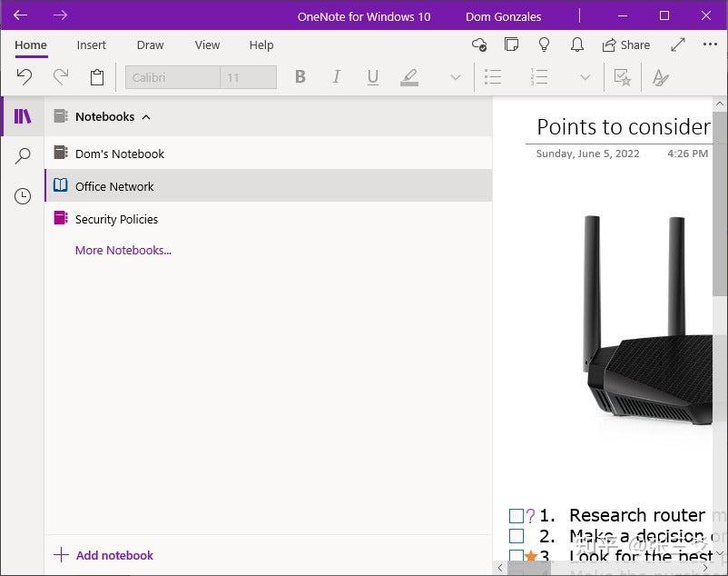The height and width of the screenshot is (576, 728).
Task: Expand the highlighter color options
Action: (455, 77)
